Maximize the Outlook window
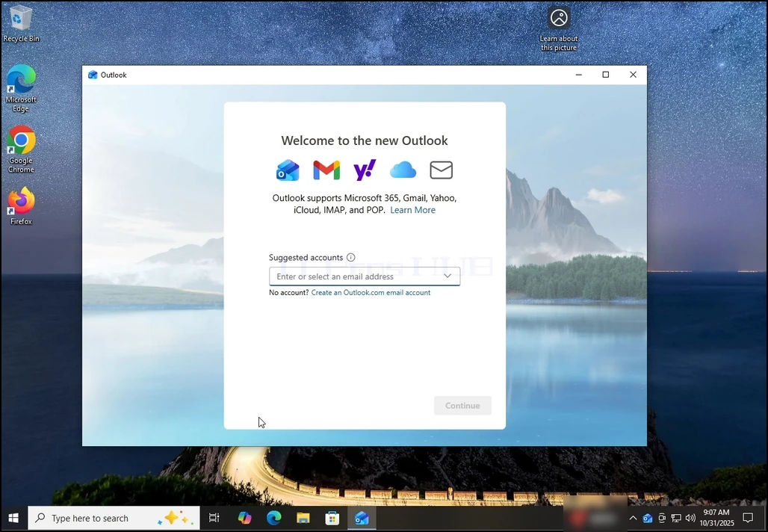768x532 pixels. point(606,75)
